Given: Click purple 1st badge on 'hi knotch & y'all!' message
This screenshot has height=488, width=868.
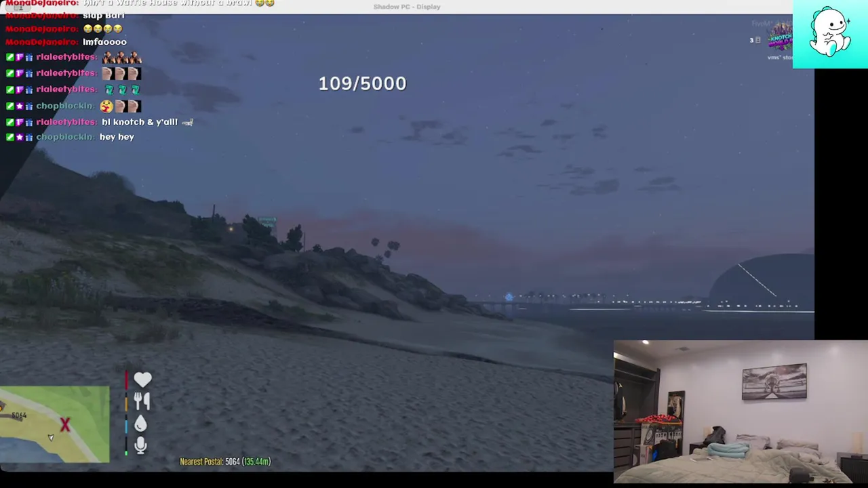Looking at the screenshot, I should (19, 122).
